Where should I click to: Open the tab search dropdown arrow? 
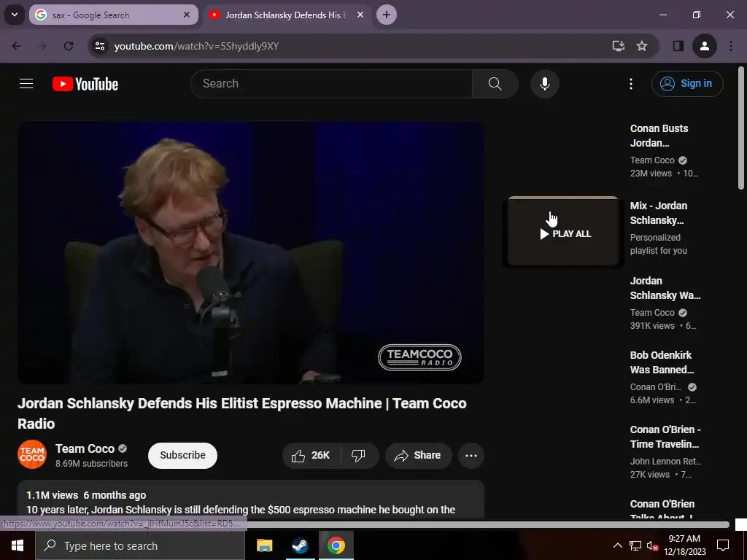pos(15,15)
